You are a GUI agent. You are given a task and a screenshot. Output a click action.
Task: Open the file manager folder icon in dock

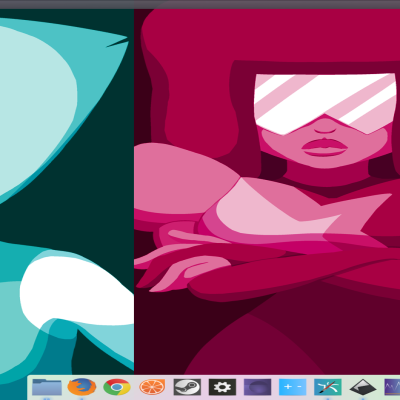pyautogui.click(x=47, y=387)
